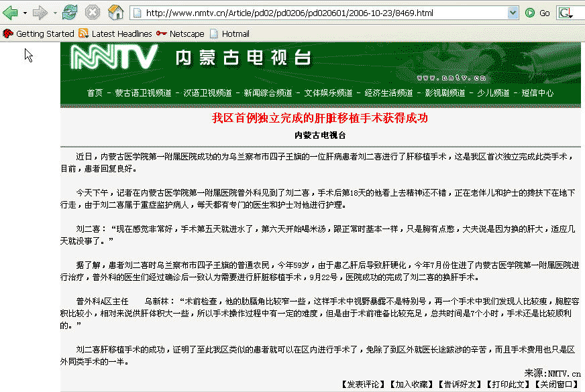
Task: Open the 新闻综合频道 navigation item
Action: click(x=268, y=93)
